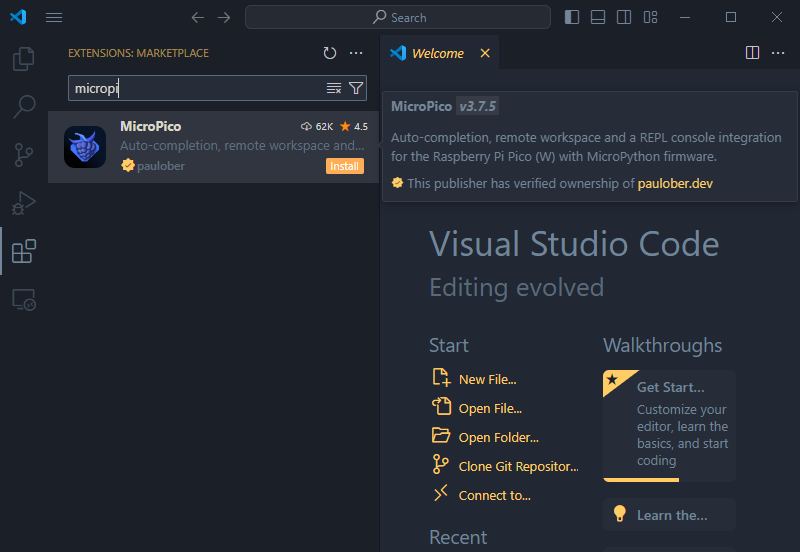Split the editor to the right
Viewport: 800px width, 552px height.
tap(753, 53)
